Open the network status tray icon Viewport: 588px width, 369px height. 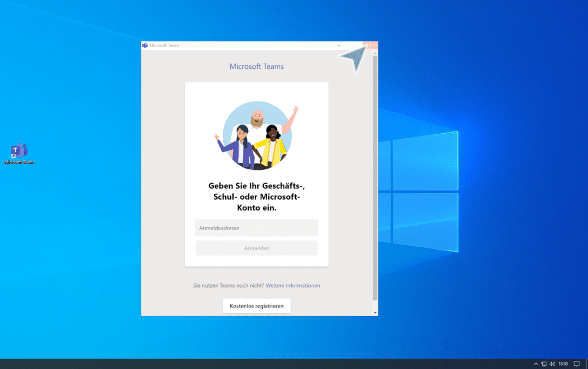coord(544,364)
